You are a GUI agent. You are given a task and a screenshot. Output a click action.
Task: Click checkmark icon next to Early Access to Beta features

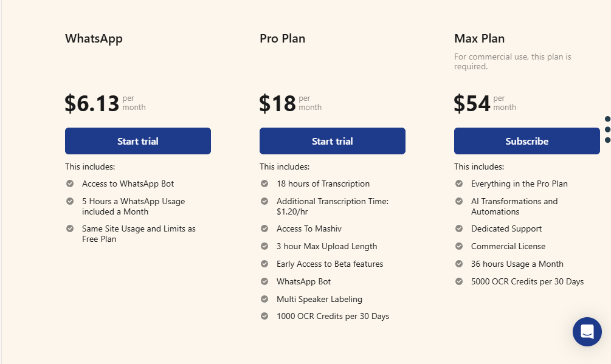(x=264, y=264)
